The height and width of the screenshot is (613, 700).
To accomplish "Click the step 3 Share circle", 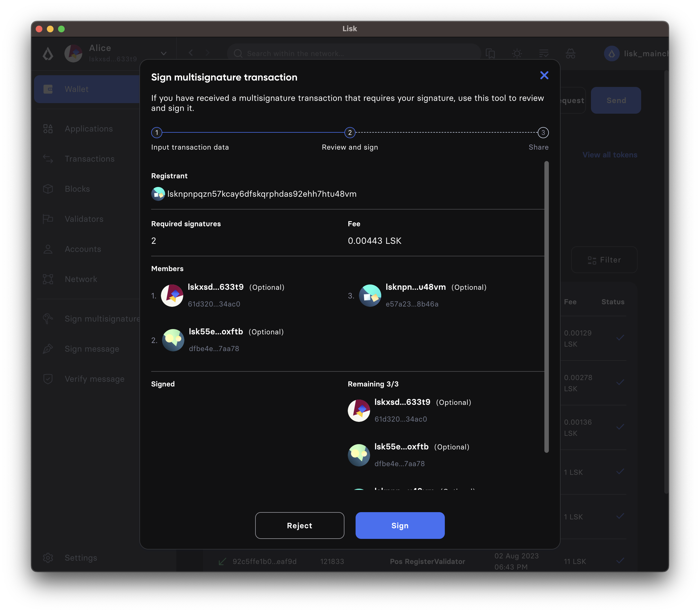I will pyautogui.click(x=543, y=132).
